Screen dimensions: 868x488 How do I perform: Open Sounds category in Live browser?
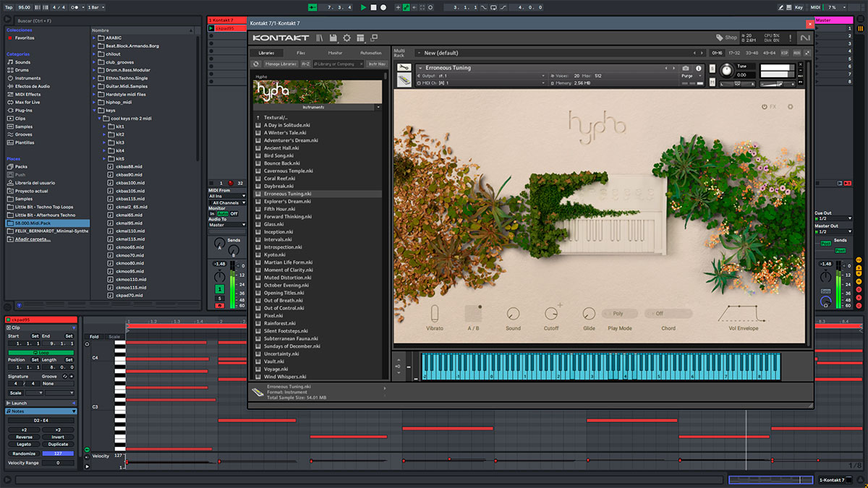click(22, 62)
